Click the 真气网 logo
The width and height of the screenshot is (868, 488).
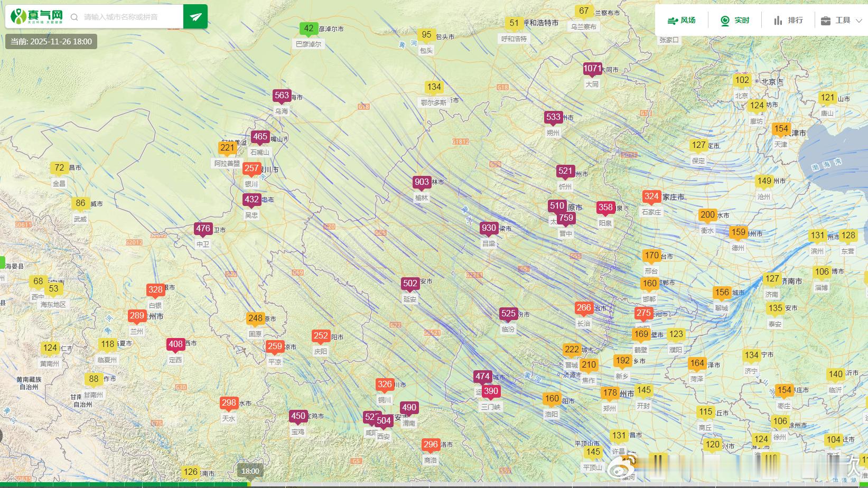[37, 16]
